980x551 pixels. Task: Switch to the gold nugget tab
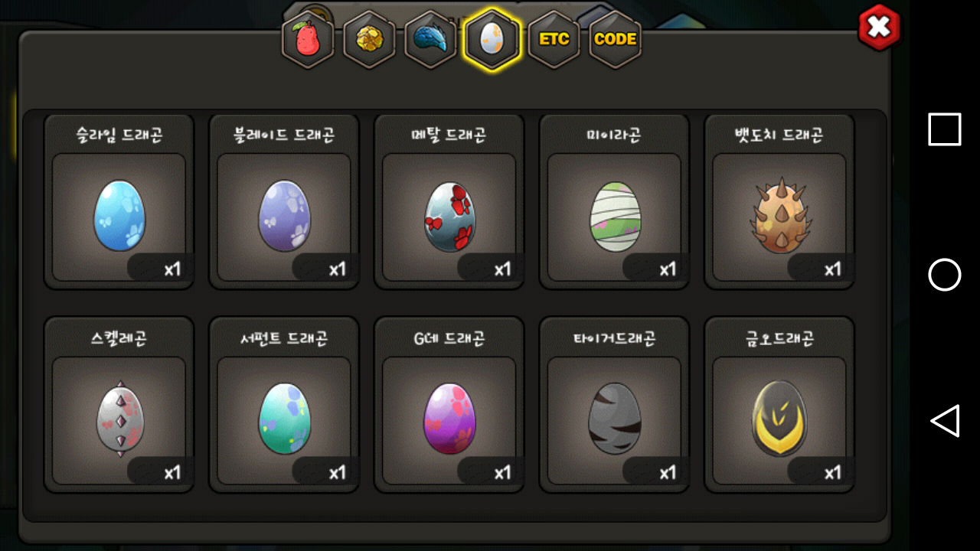pos(369,39)
